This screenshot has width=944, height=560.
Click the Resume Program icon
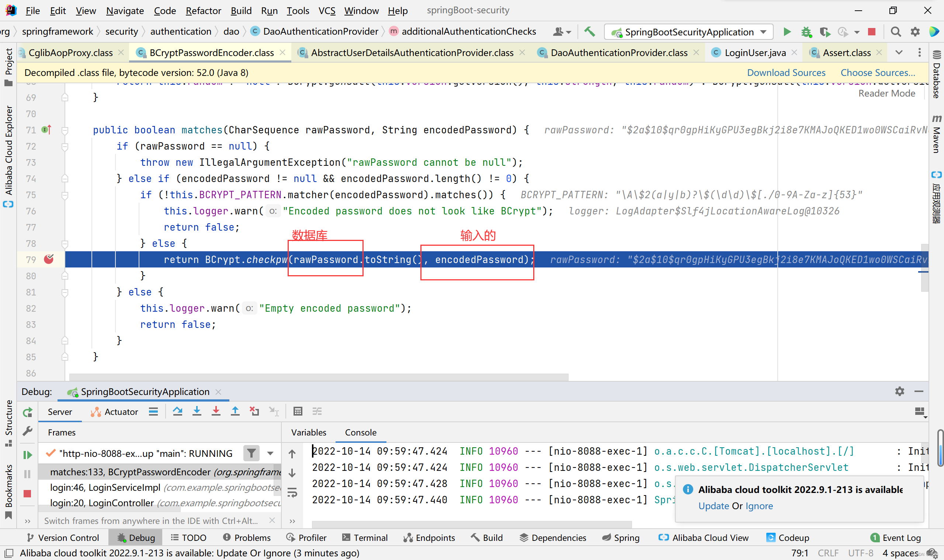[28, 455]
